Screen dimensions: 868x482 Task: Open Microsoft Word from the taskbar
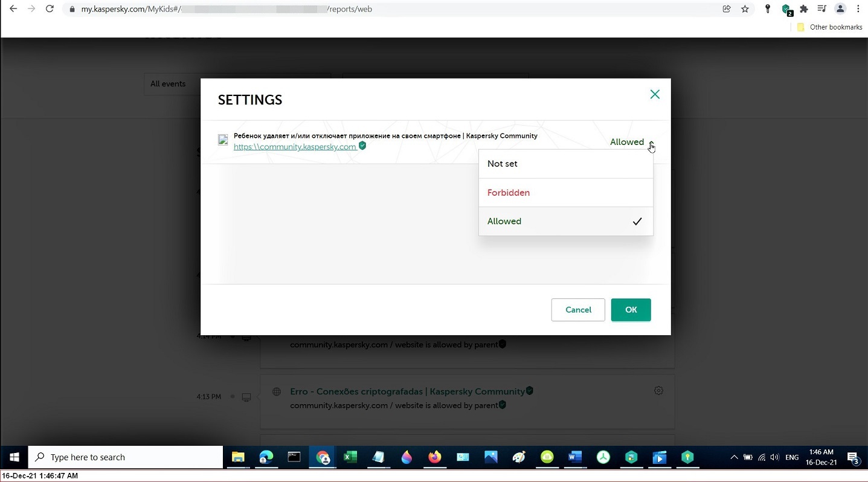(575, 457)
